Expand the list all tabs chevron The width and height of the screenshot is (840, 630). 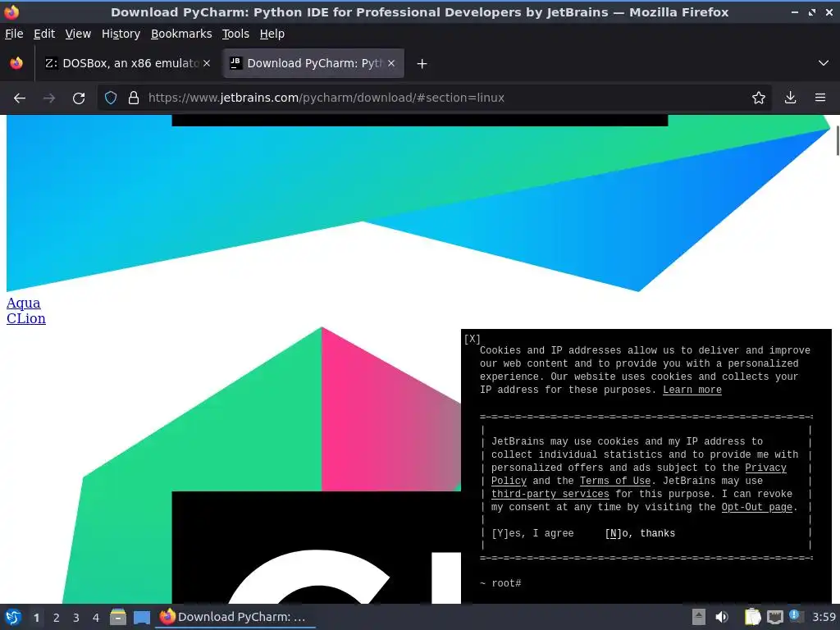(x=824, y=63)
